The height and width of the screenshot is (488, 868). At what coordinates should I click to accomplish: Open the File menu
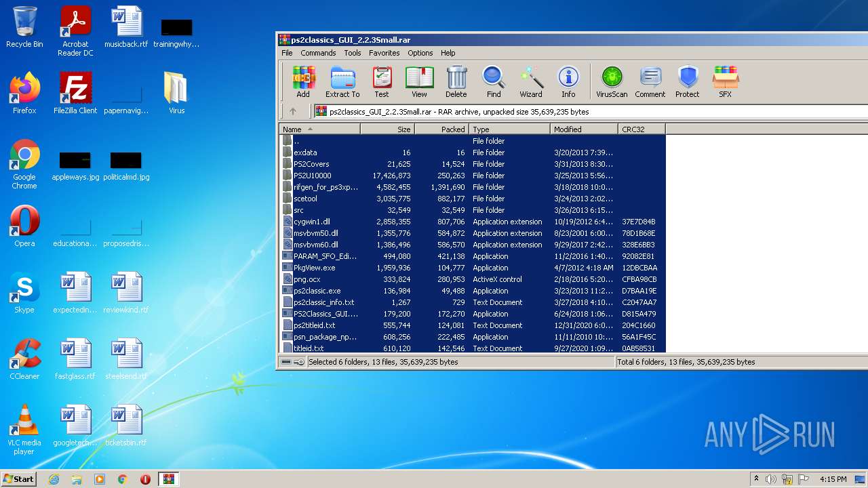[287, 53]
